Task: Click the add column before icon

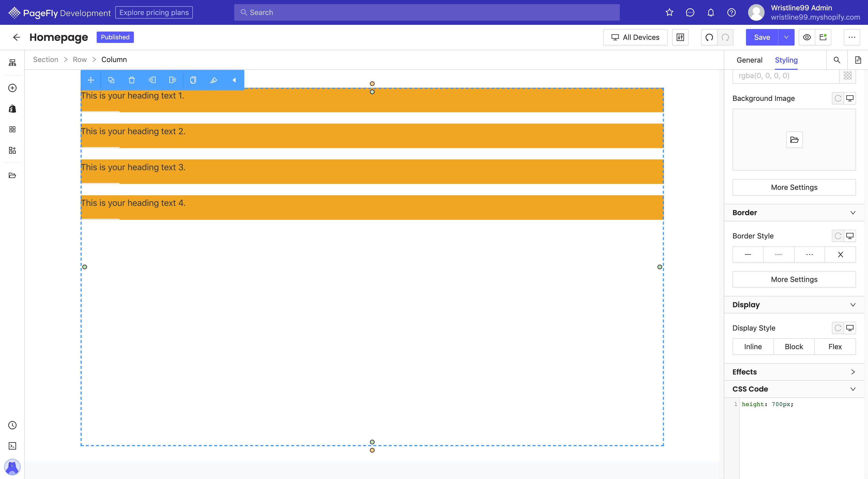Action: 152,80
